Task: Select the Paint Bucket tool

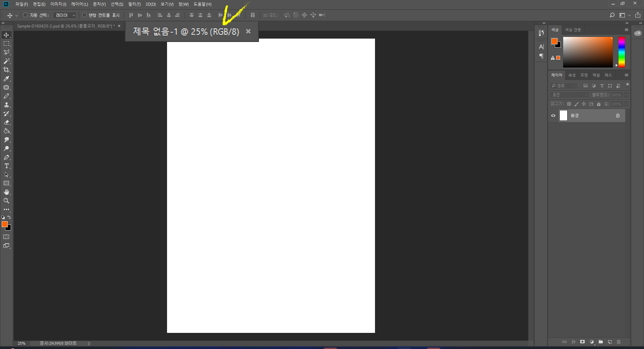Action: pyautogui.click(x=6, y=131)
